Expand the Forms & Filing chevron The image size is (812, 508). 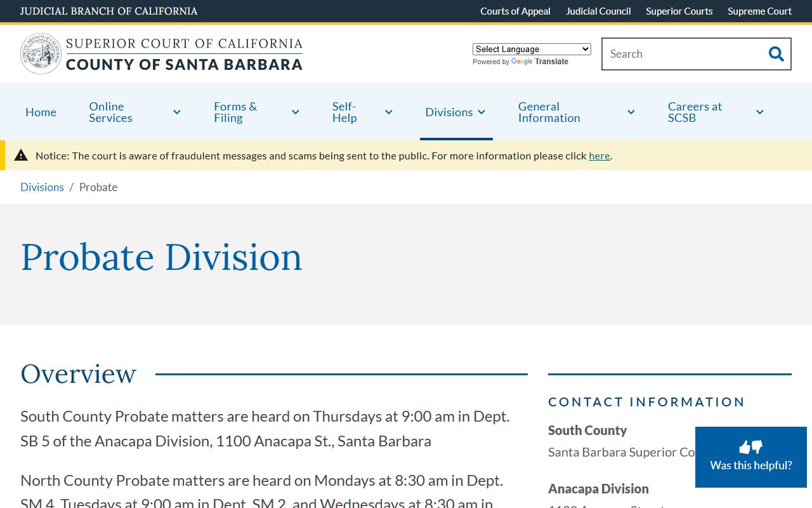click(x=296, y=112)
